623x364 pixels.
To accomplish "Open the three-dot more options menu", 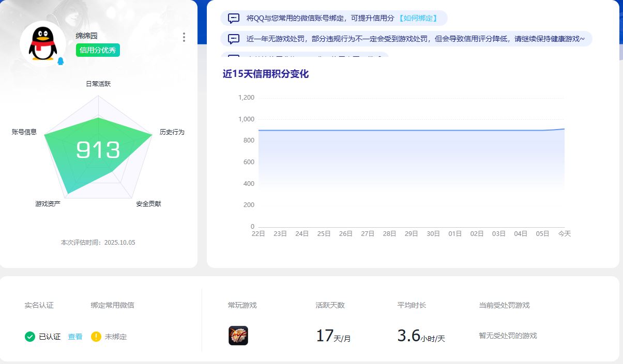I will [x=184, y=37].
